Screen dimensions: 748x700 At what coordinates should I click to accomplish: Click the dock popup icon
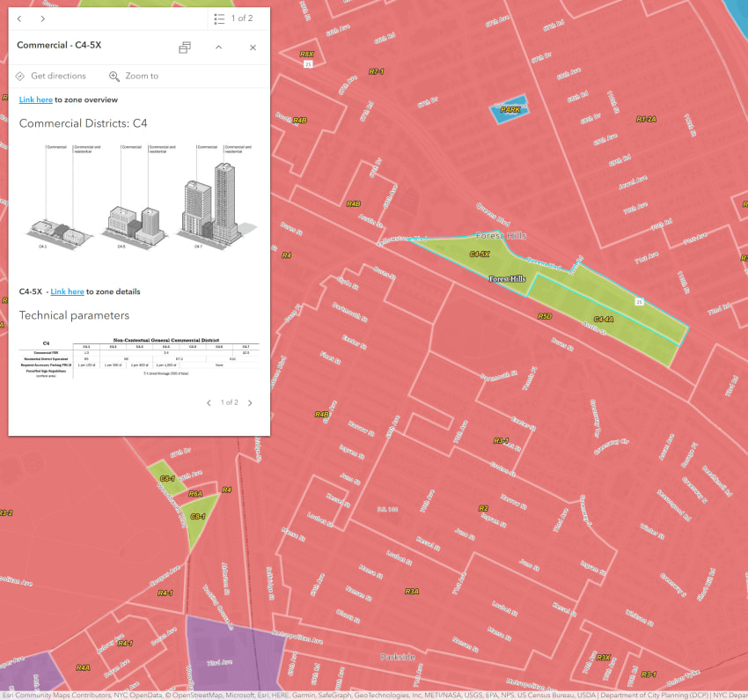[x=184, y=48]
